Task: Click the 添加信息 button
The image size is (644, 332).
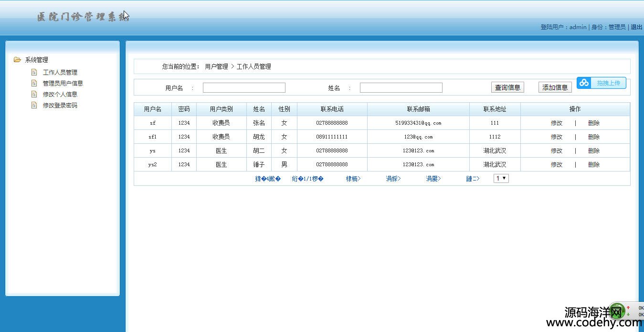Action: [x=555, y=87]
